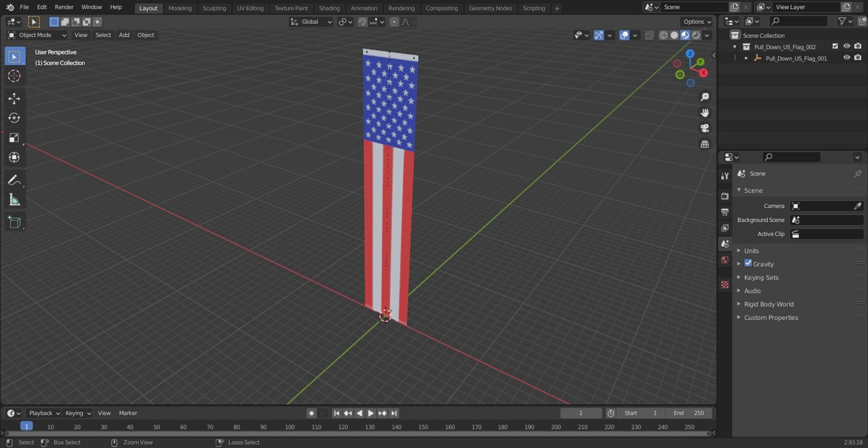
Task: Click the camera eyedropper icon
Action: coord(857,206)
